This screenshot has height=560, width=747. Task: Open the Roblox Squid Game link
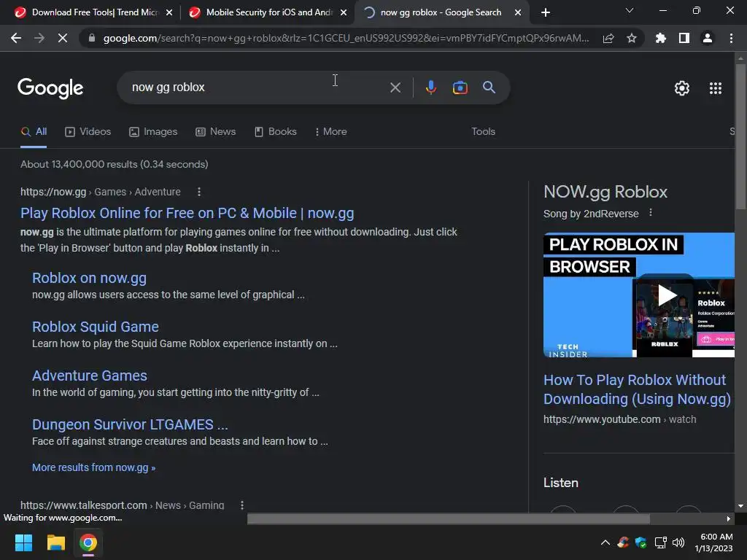[x=96, y=327]
